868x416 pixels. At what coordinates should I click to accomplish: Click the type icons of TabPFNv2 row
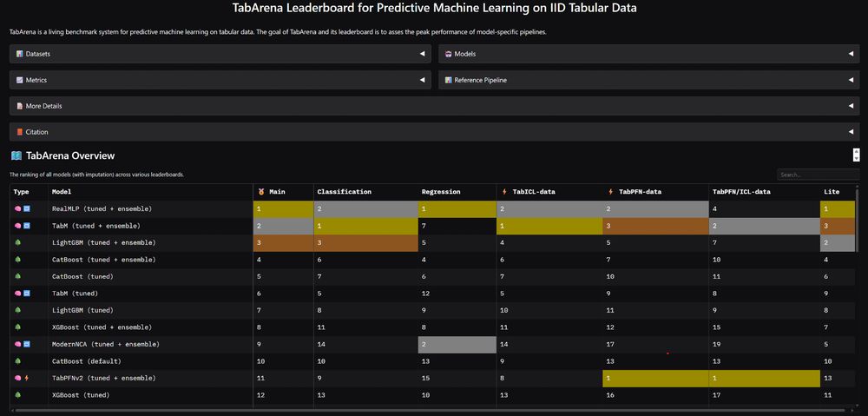click(x=23, y=378)
